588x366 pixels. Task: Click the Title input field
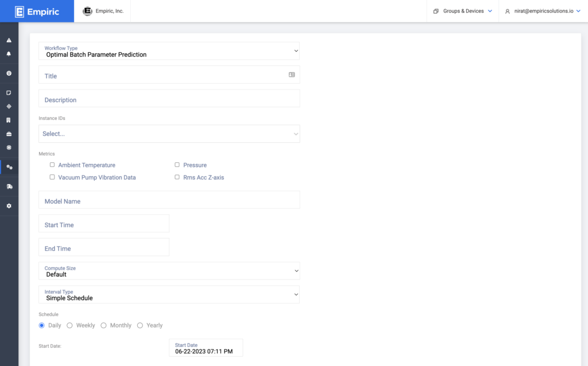[x=169, y=75]
